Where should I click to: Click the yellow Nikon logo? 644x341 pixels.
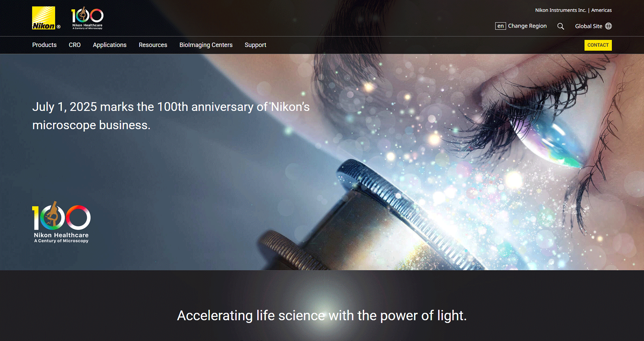pyautogui.click(x=44, y=18)
